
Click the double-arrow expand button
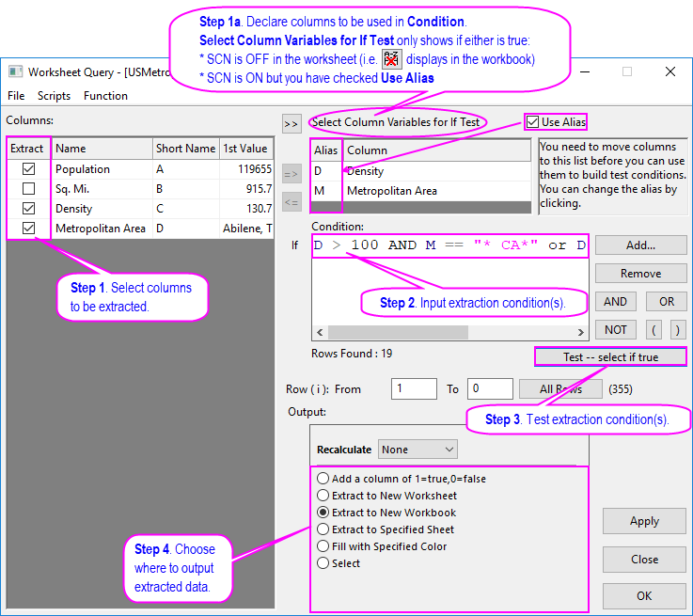(291, 123)
